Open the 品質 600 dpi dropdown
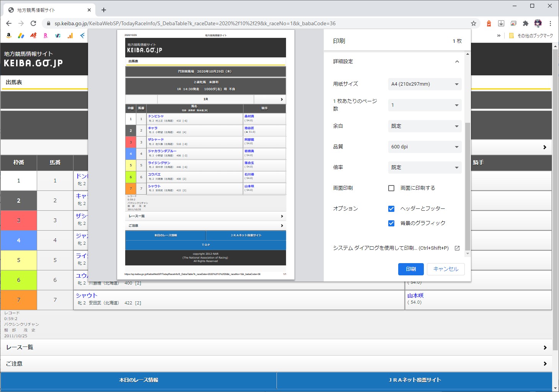Screen dimensions: 559x392 (x=425, y=147)
